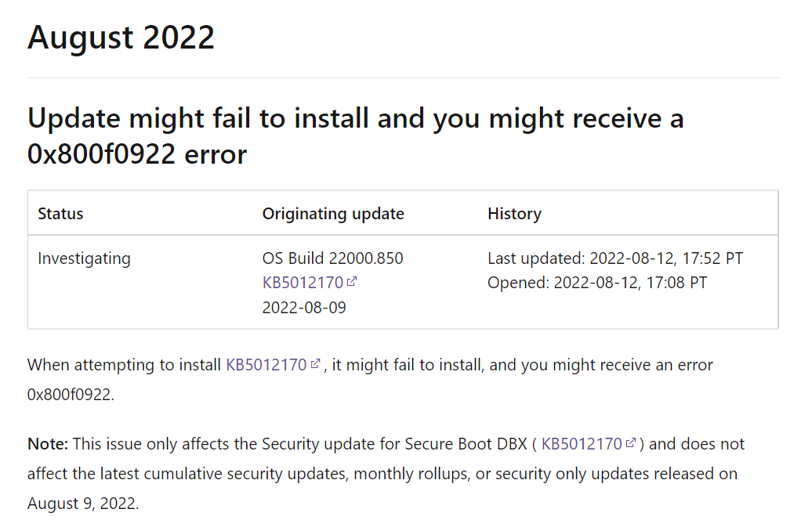
Task: Open the KB5012170 link after 'When attempting to install'
Action: tap(266, 365)
